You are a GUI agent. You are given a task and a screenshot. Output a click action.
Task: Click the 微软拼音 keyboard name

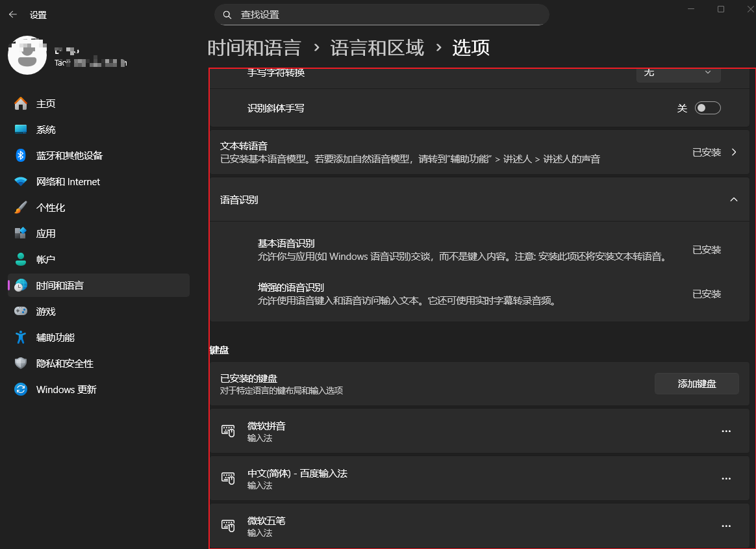pos(266,426)
